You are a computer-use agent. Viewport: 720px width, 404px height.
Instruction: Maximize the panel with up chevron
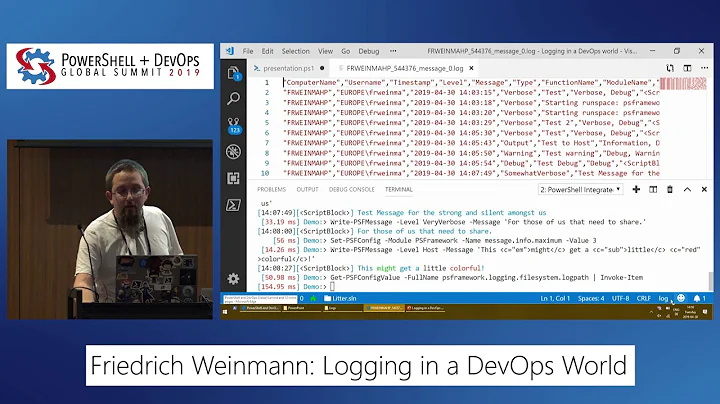click(x=687, y=189)
